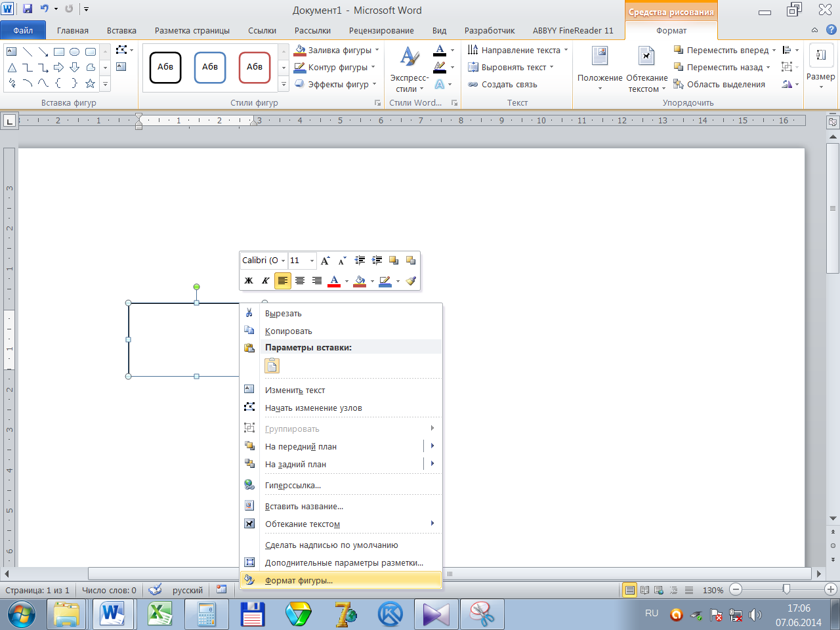Click the Создать связь button
This screenshot has height=630, width=840.
[x=503, y=84]
